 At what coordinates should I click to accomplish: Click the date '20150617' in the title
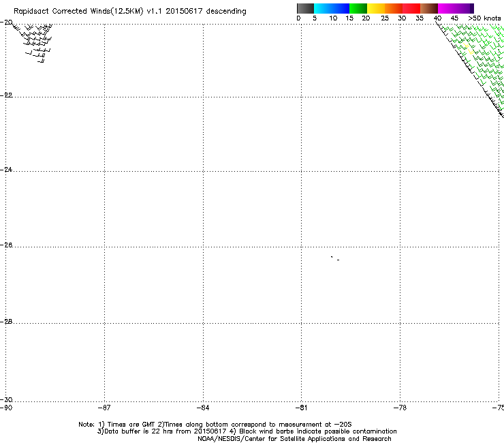coord(184,11)
